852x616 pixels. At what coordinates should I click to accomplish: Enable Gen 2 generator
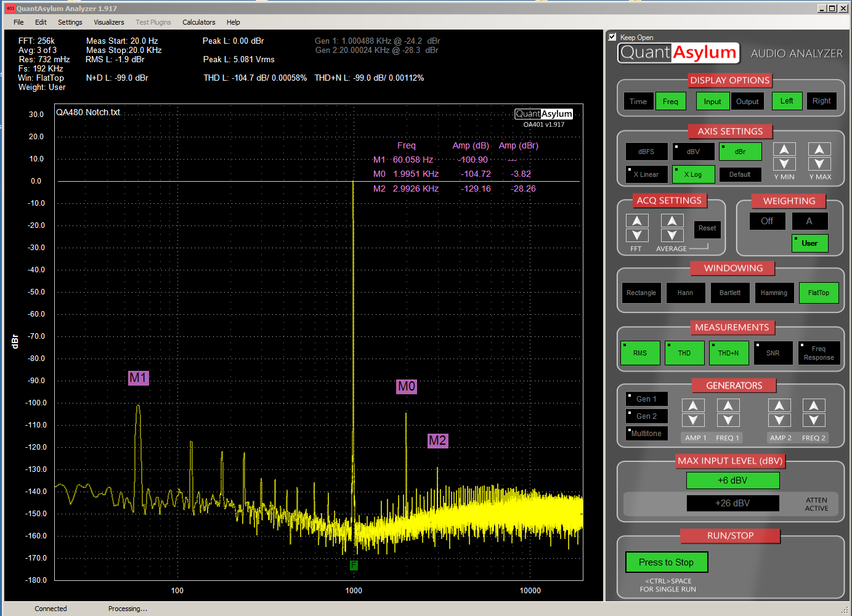(x=646, y=416)
